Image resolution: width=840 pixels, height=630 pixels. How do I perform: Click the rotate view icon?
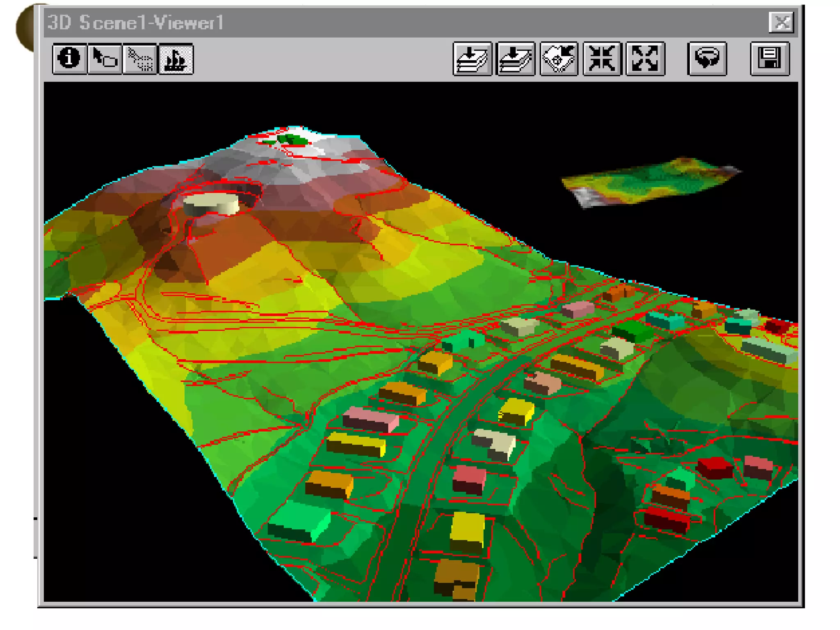(707, 59)
